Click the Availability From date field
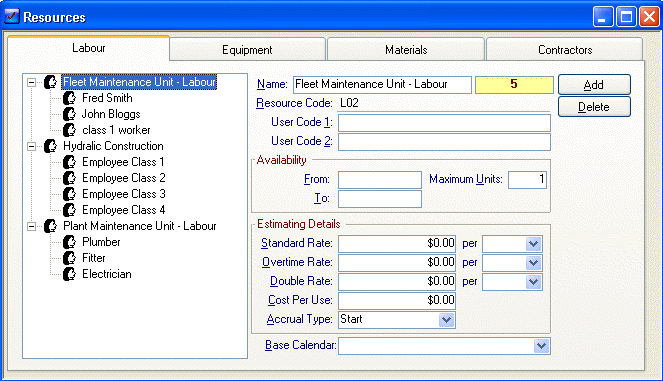This screenshot has width=663, height=381. 380,180
